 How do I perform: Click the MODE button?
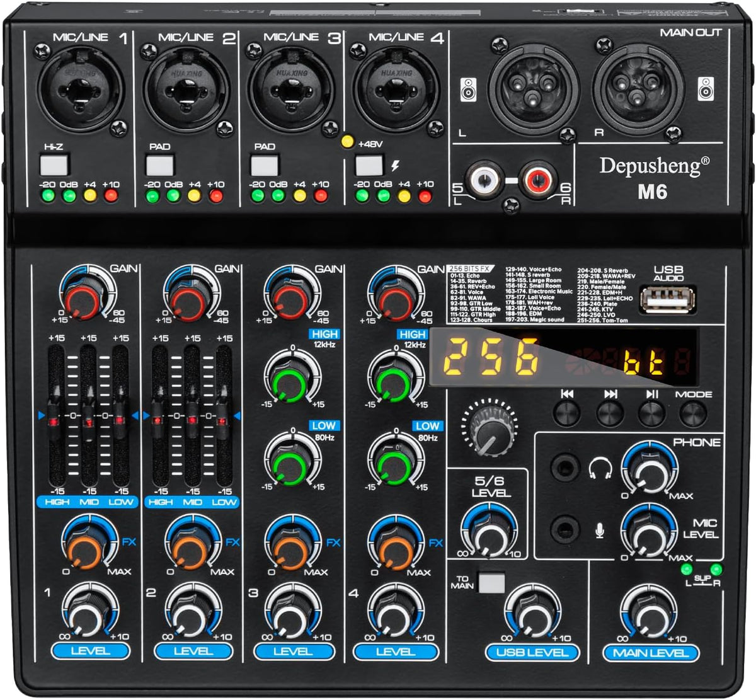(693, 414)
